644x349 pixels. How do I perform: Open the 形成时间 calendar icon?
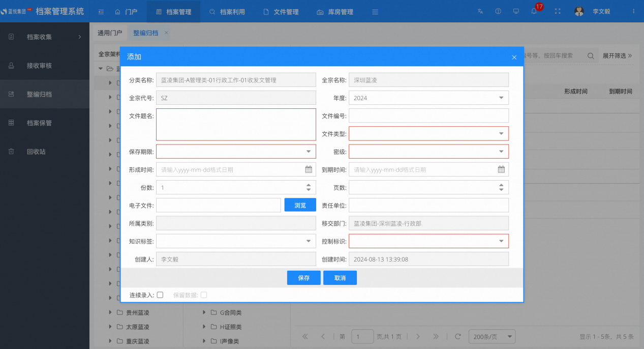309,169
